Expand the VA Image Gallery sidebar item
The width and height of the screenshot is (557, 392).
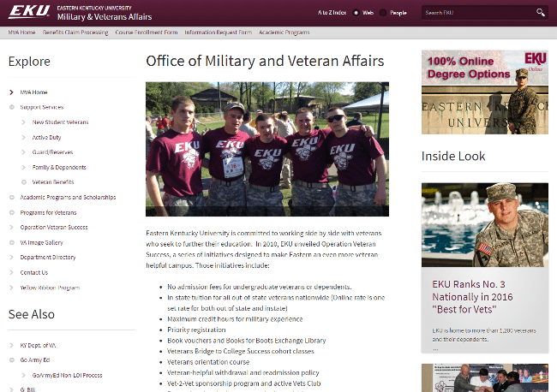[12, 243]
